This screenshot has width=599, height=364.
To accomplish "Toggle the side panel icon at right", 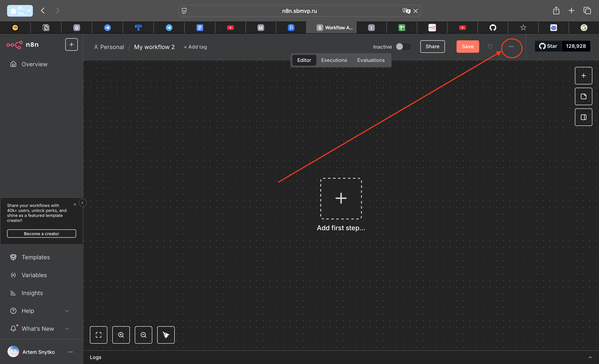I will 583,117.
